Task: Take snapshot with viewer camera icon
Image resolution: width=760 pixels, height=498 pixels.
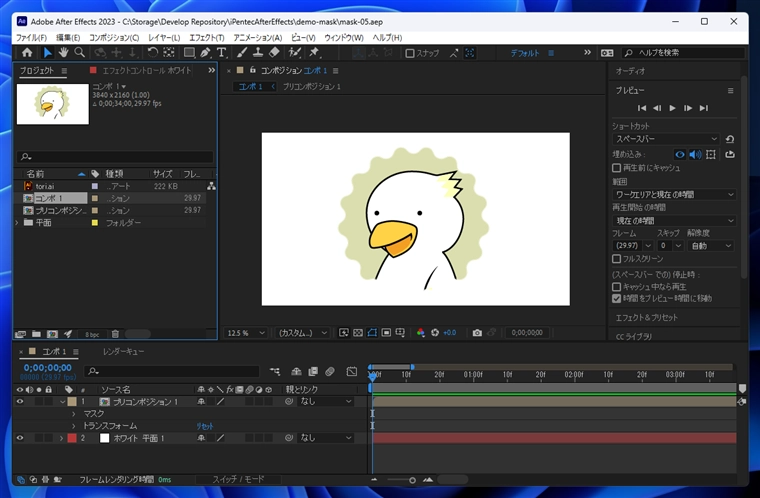Action: 477,333
